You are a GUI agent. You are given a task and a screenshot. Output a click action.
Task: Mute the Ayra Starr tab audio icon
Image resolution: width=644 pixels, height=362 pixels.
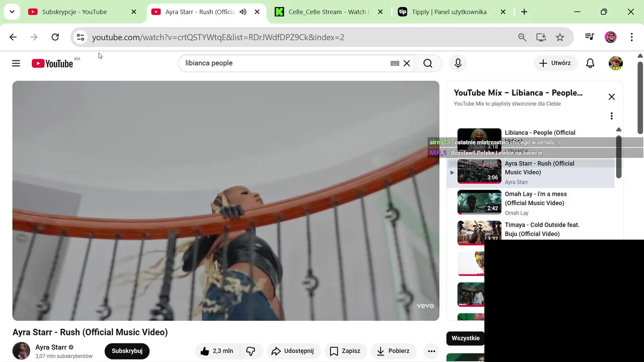click(243, 12)
